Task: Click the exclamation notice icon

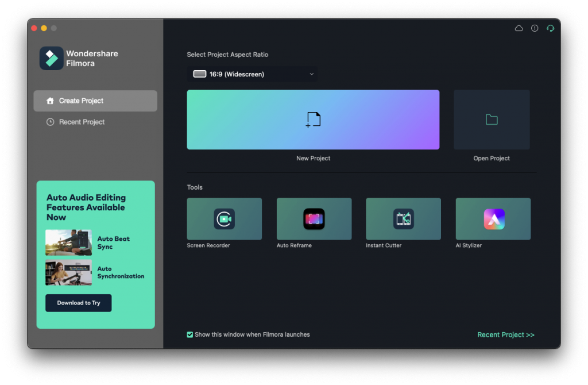Action: point(535,28)
